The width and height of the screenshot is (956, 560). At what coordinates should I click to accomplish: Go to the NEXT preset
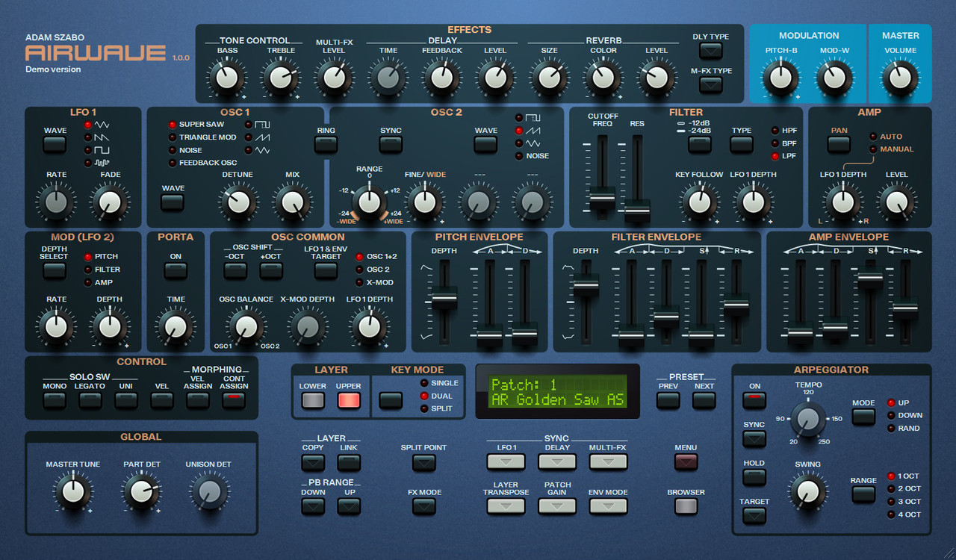point(704,400)
